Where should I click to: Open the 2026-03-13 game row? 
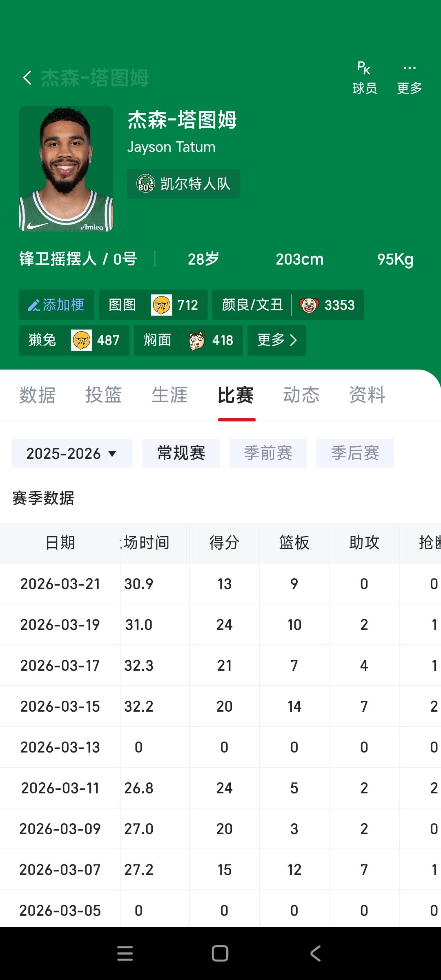click(x=220, y=747)
